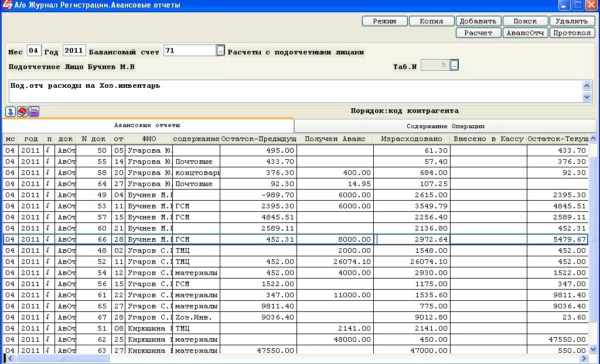The height and width of the screenshot is (364, 600).
Task: Click the table's vertical scroll up arrow
Action: (593, 139)
